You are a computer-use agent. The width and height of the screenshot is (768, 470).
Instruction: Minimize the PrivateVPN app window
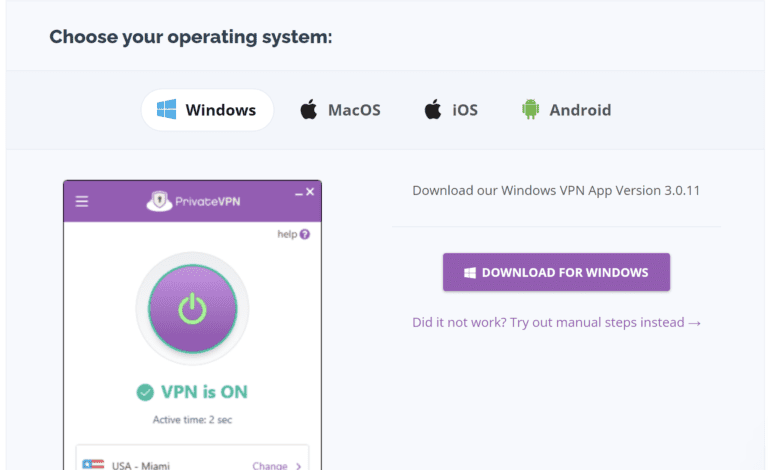coord(298,192)
